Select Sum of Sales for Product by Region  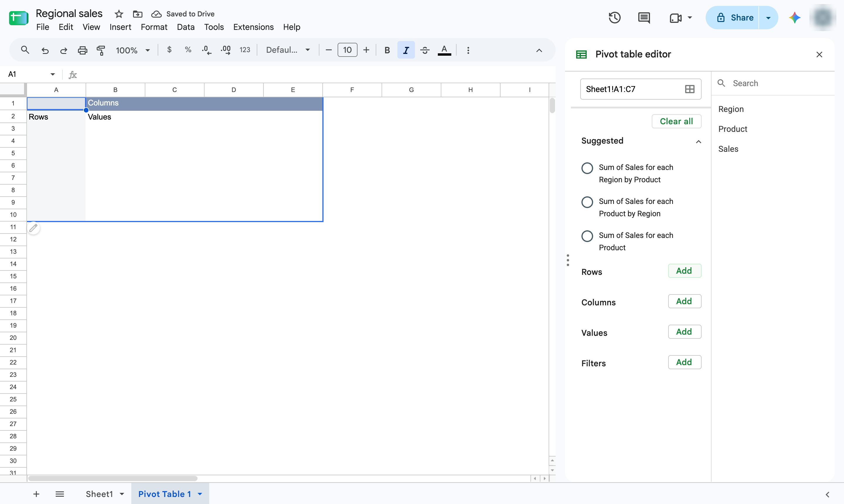(x=587, y=202)
